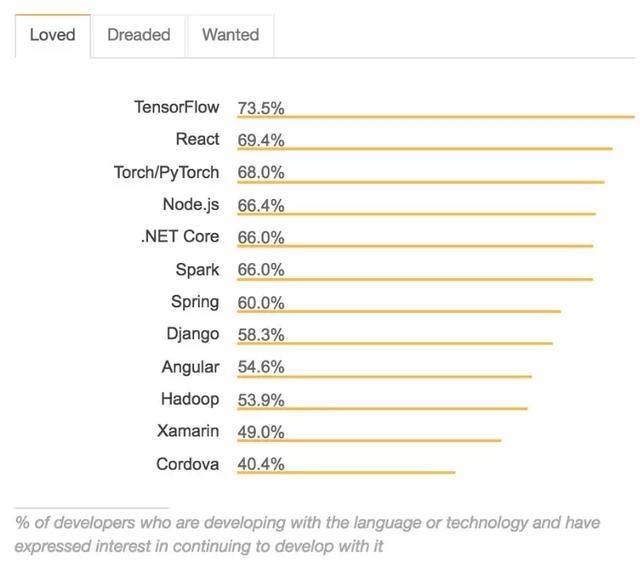Click the React label

(198, 139)
